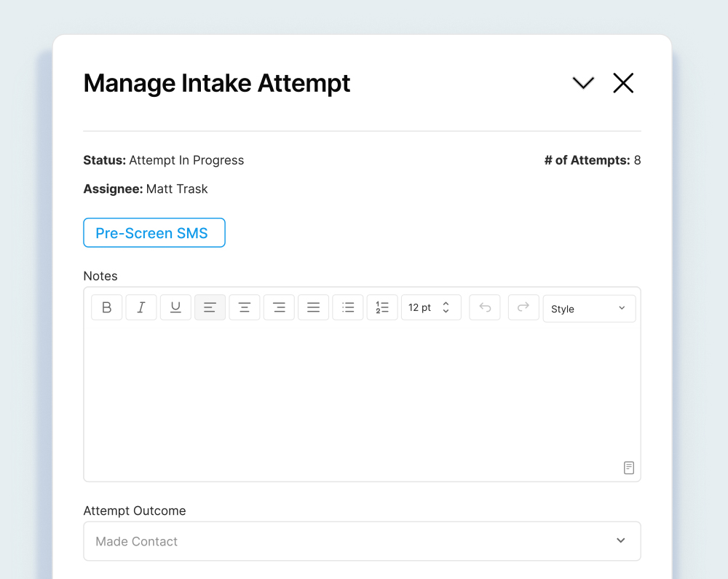Click the Manage Intake Attempt heading
The height and width of the screenshot is (579, 728).
pos(217,83)
